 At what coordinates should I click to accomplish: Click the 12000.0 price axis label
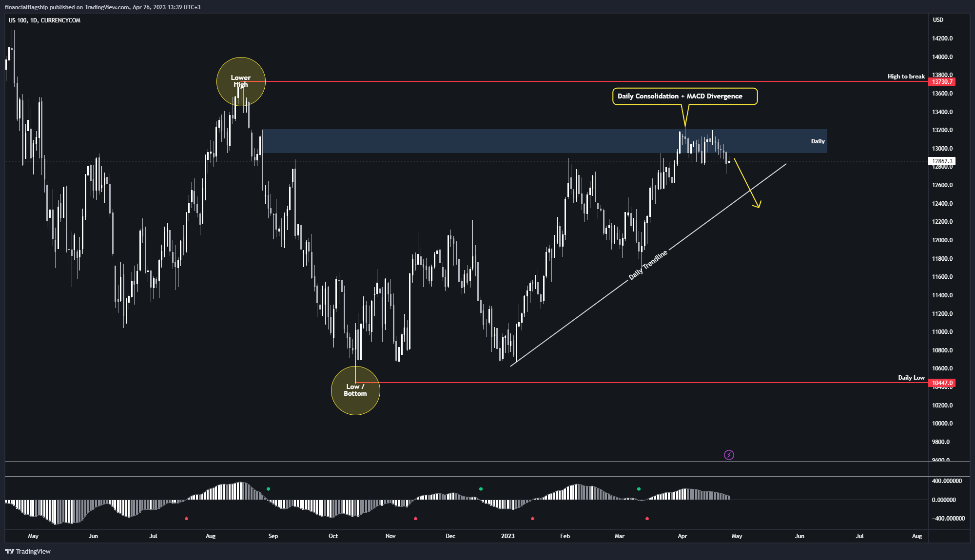[942, 240]
